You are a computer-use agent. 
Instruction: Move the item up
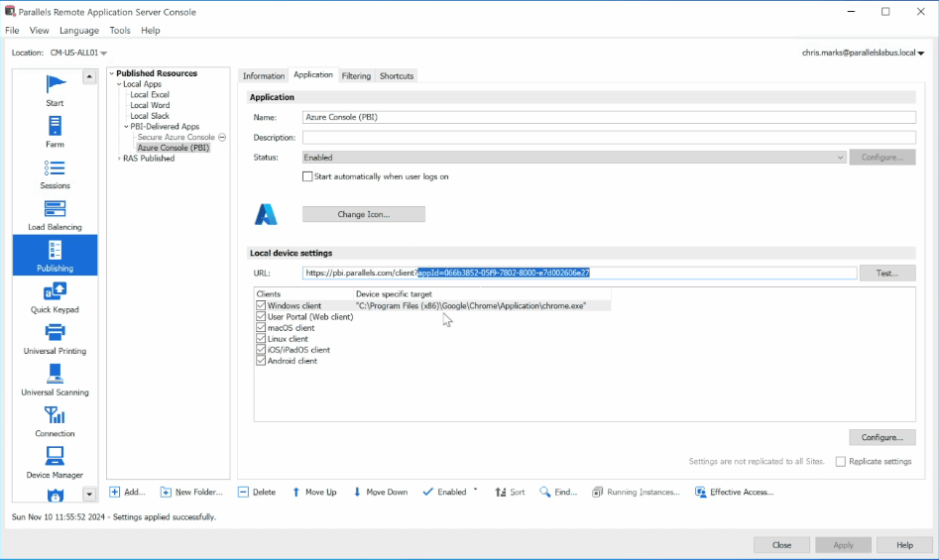click(313, 492)
